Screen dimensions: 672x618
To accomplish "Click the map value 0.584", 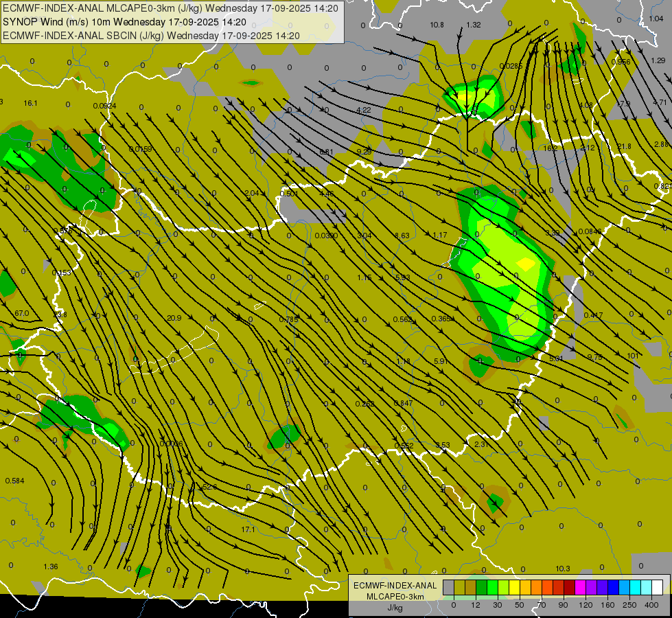I will tap(14, 481).
